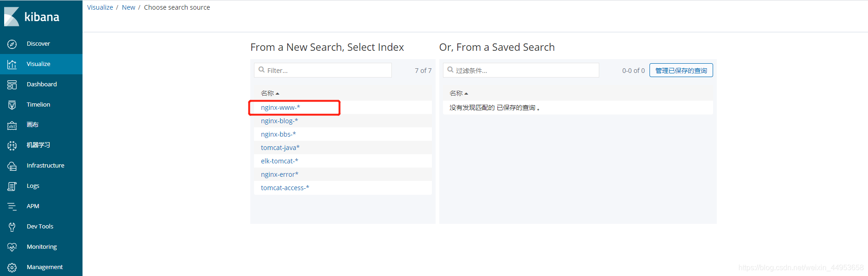Open the Discover menu item
This screenshot has width=868, height=276.
38,44
